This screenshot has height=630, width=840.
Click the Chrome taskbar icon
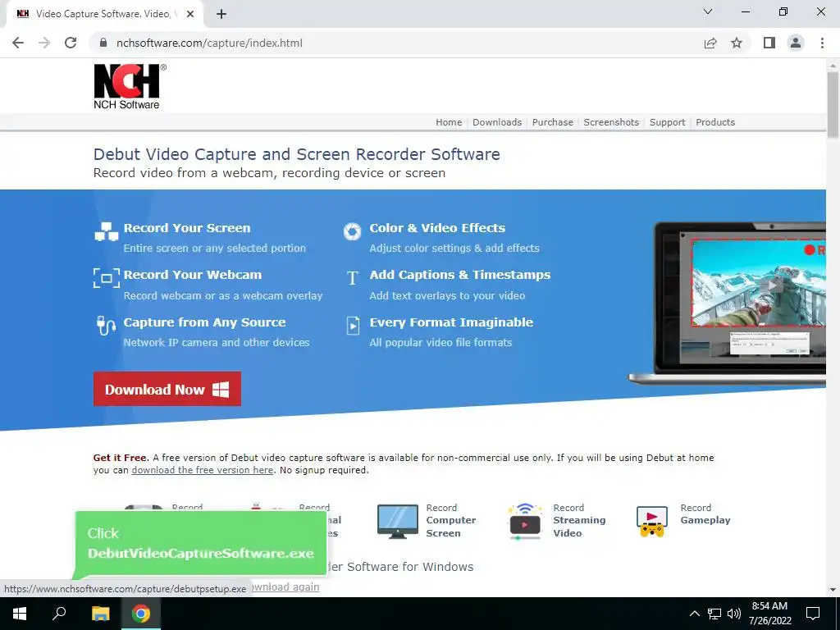click(x=141, y=614)
